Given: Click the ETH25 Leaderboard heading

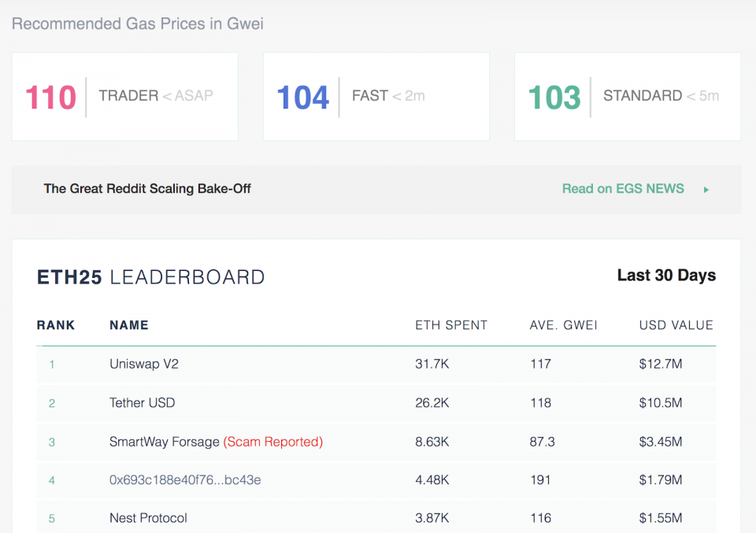Looking at the screenshot, I should point(150,277).
